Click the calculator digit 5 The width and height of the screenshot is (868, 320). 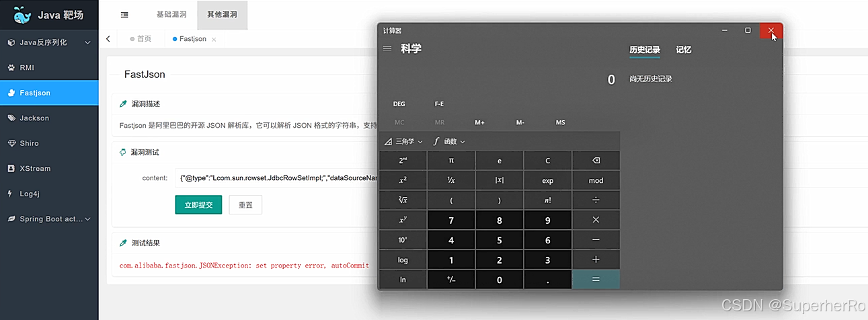500,240
